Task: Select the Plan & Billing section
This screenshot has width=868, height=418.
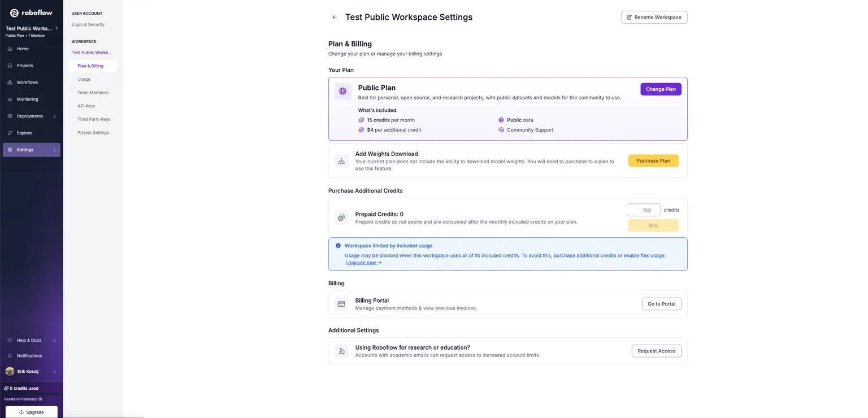Action: point(93,66)
